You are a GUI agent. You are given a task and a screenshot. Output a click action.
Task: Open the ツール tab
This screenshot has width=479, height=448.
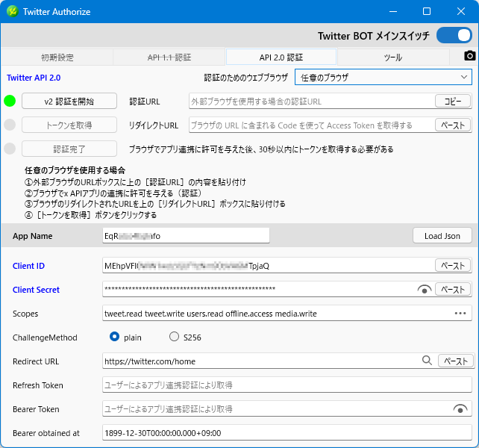[392, 57]
